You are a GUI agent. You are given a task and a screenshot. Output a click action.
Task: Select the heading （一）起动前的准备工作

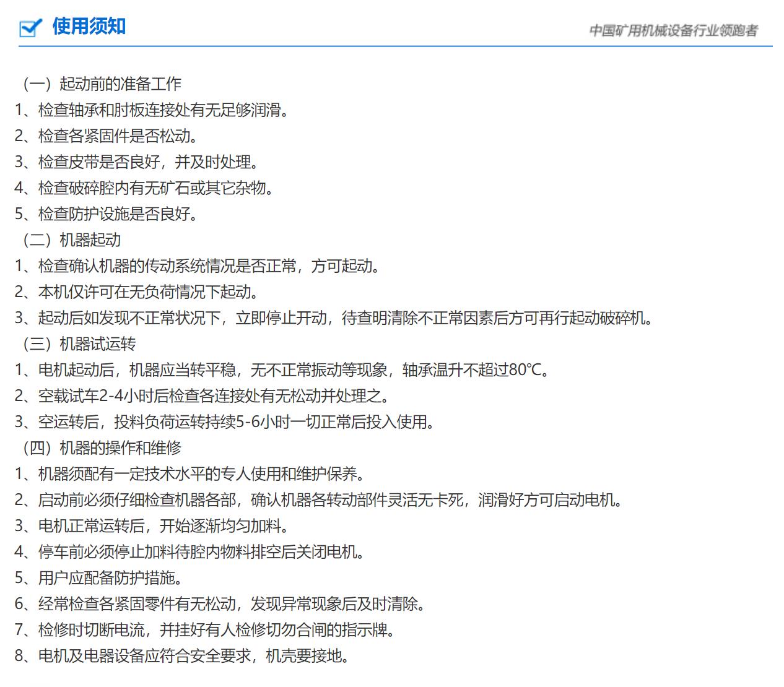click(x=99, y=84)
